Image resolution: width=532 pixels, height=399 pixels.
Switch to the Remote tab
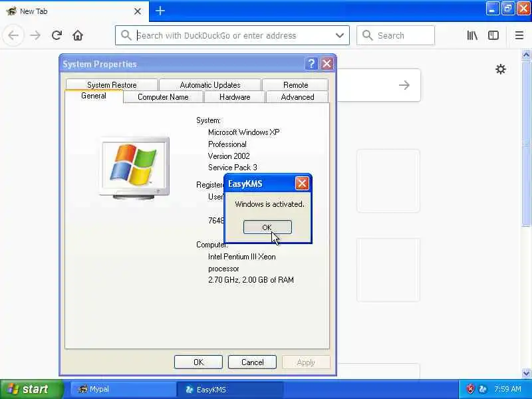[295, 85]
